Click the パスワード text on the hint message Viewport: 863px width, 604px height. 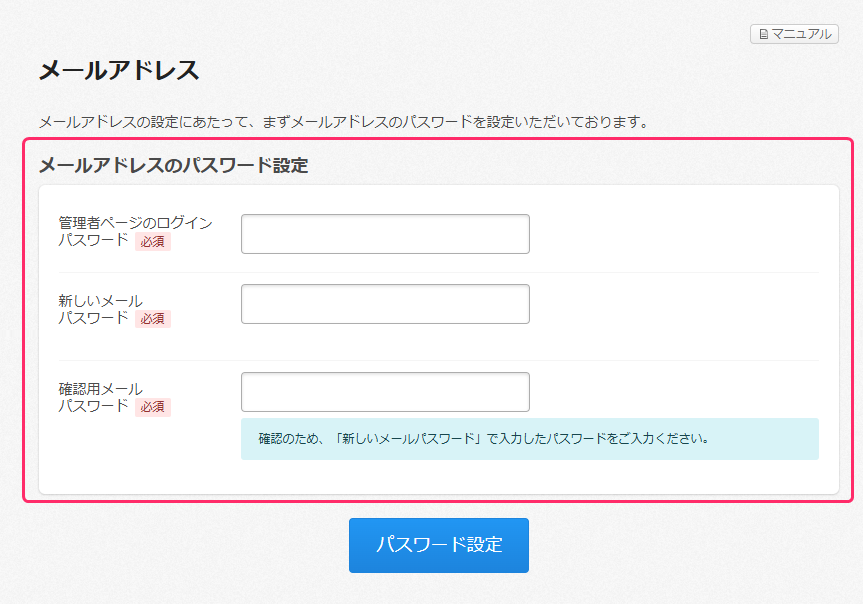click(578, 439)
